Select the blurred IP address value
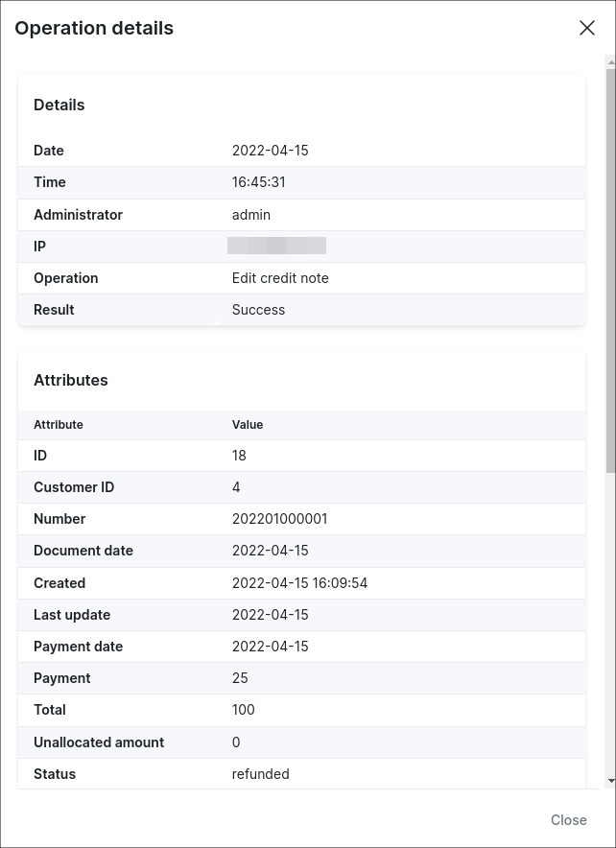 pos(276,247)
